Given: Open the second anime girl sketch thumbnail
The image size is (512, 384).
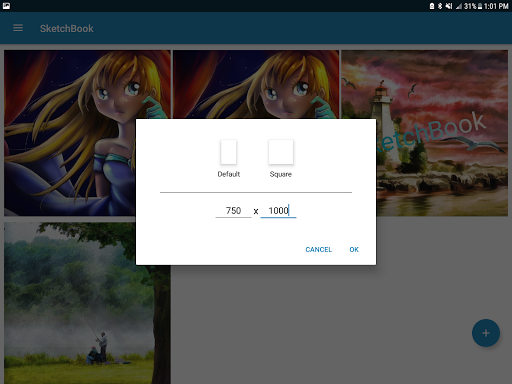Looking at the screenshot, I should [256, 84].
